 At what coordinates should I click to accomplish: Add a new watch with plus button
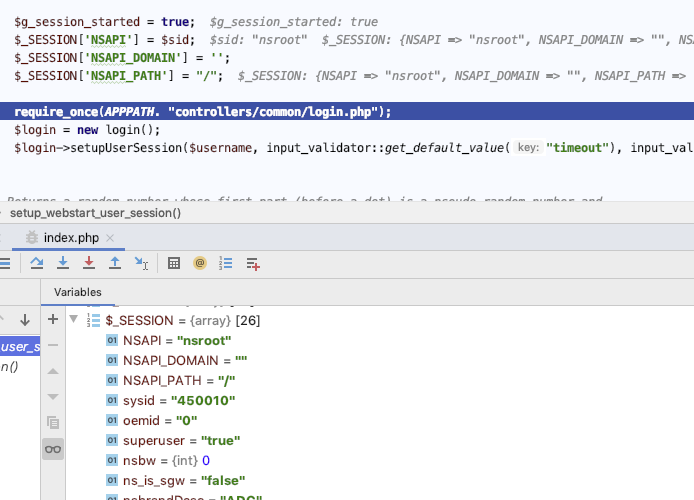point(53,320)
